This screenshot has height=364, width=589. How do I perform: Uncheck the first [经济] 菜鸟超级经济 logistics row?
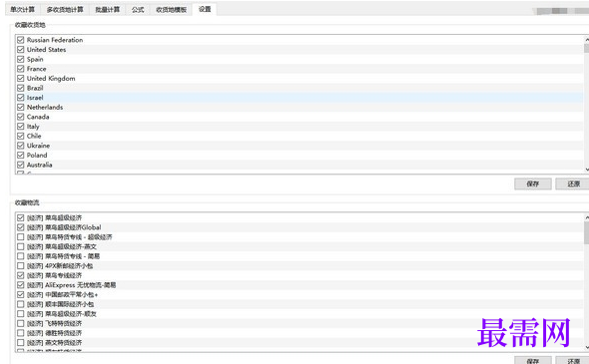click(21, 217)
